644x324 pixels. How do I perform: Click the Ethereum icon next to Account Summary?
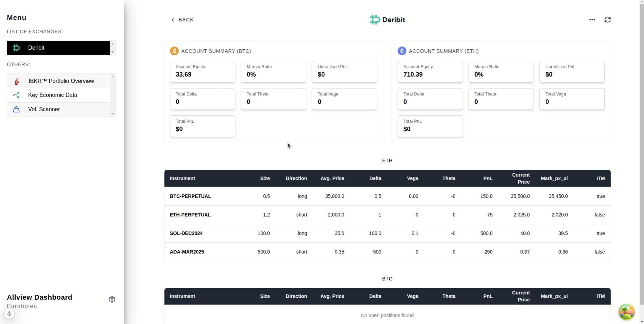click(x=402, y=51)
